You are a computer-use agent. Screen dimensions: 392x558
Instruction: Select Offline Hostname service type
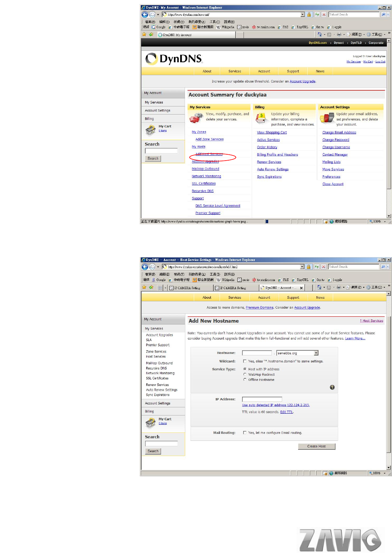click(x=245, y=379)
